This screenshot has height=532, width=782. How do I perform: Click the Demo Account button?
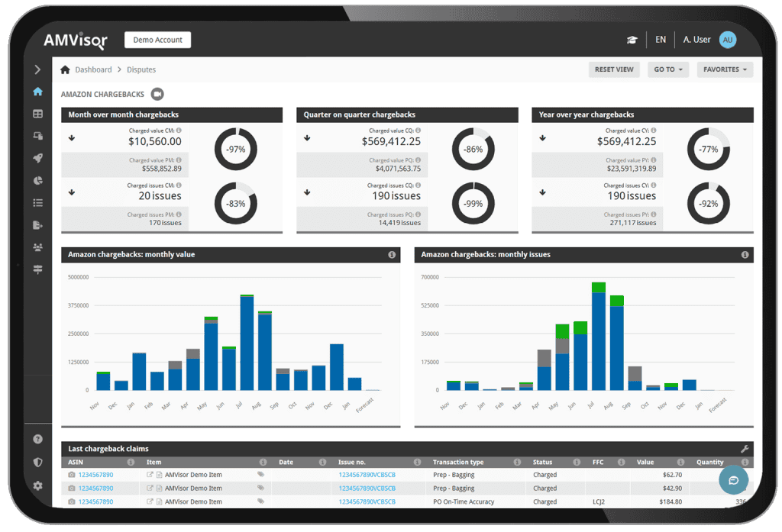click(x=157, y=40)
